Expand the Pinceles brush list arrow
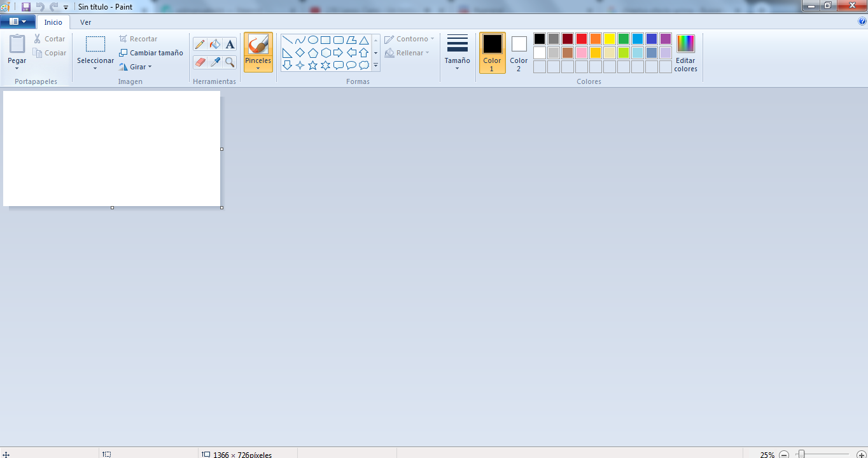The width and height of the screenshot is (868, 458). click(258, 68)
